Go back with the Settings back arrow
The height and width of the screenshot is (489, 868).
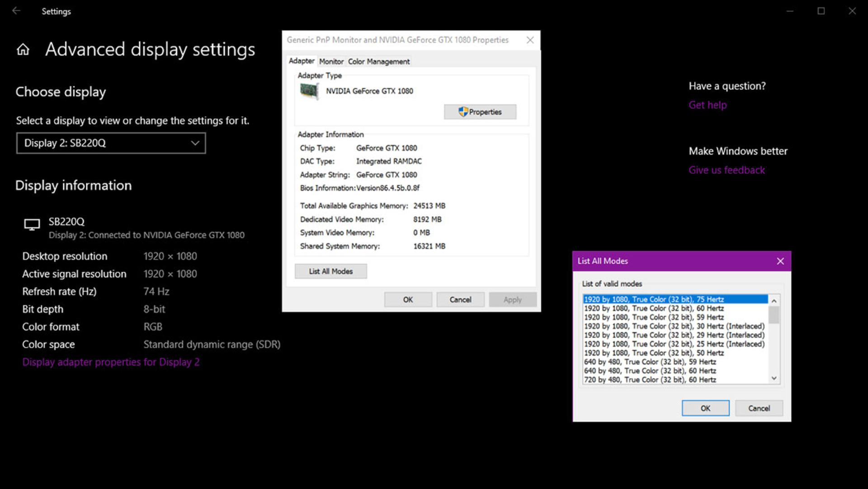(16, 10)
